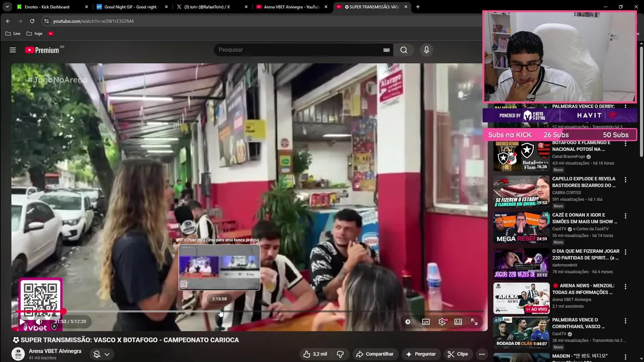Open options for Botafogo x Flamengo video

[625, 143]
